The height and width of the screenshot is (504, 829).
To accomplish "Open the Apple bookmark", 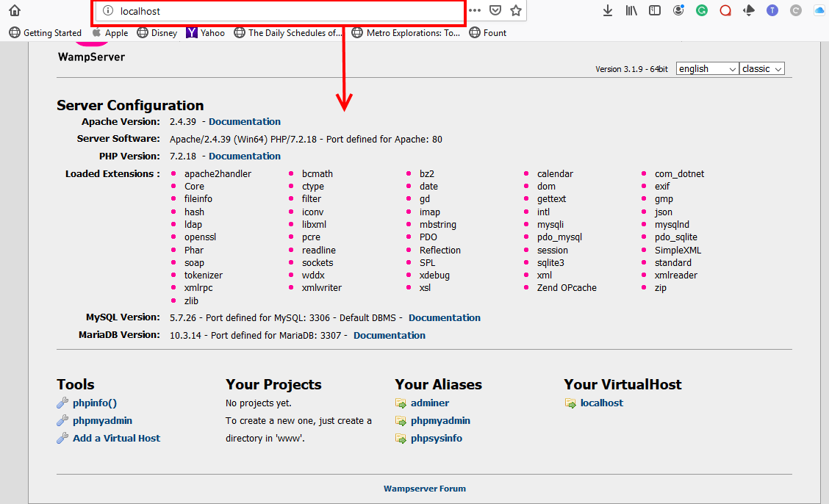I will (110, 33).
